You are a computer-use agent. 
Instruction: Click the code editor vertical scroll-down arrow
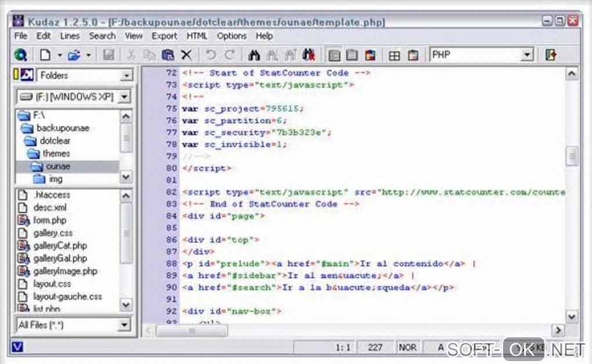point(572,316)
